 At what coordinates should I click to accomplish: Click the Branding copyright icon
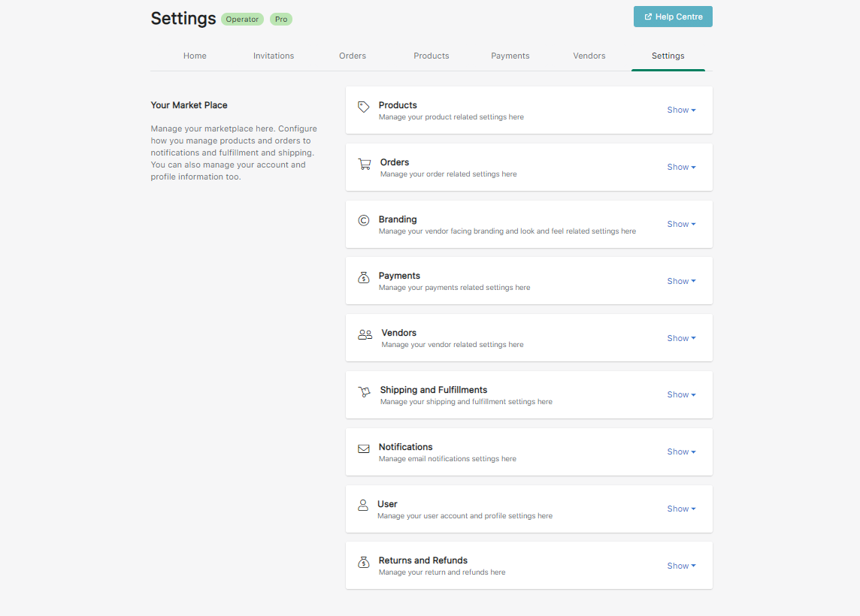coord(364,220)
